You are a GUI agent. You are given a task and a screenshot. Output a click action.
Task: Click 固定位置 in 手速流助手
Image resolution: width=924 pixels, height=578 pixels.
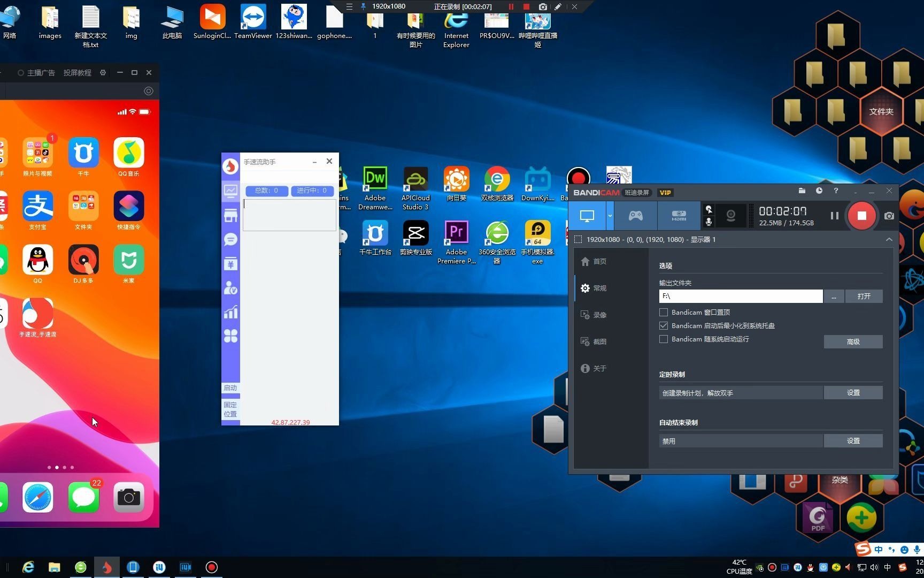point(230,409)
